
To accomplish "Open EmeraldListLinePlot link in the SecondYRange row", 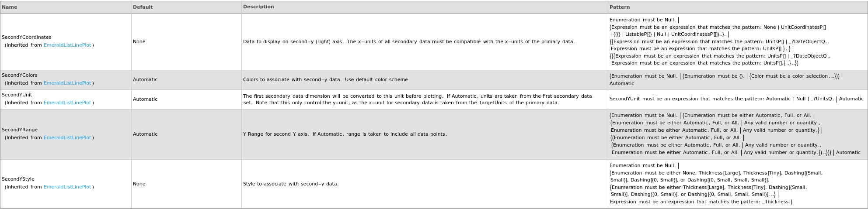I will [x=67, y=138].
